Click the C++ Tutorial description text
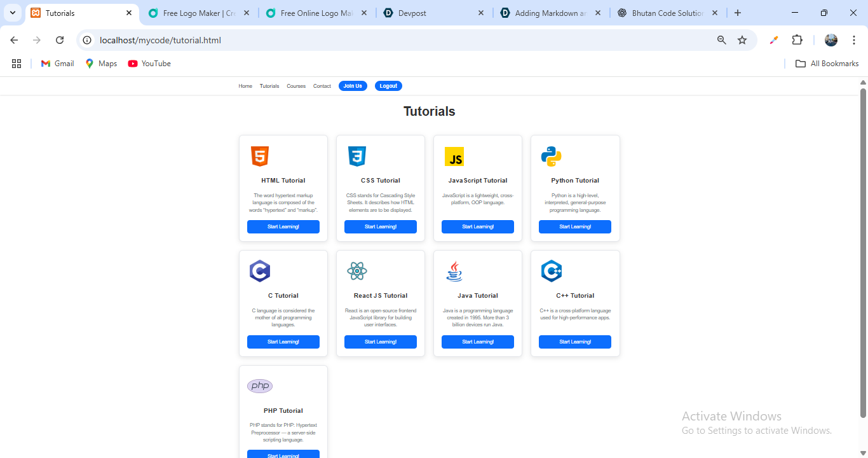 tap(575, 314)
